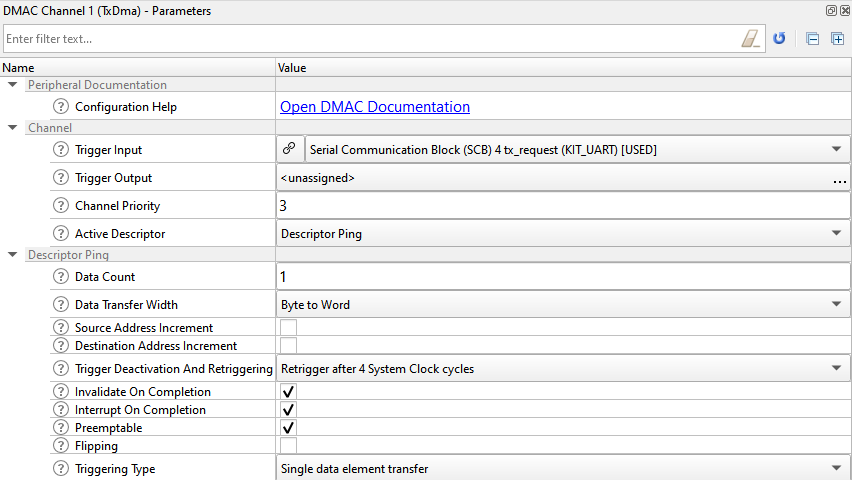Collapse the Channel group

tap(12, 127)
